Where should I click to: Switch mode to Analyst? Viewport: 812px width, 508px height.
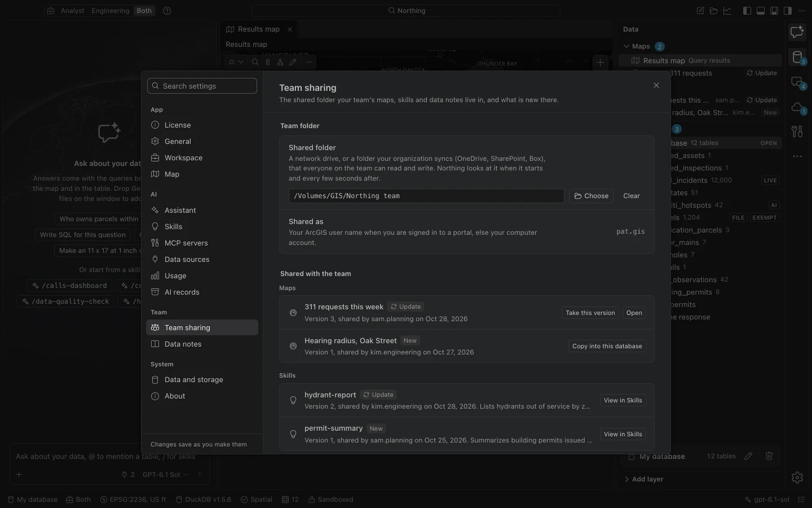tap(73, 11)
